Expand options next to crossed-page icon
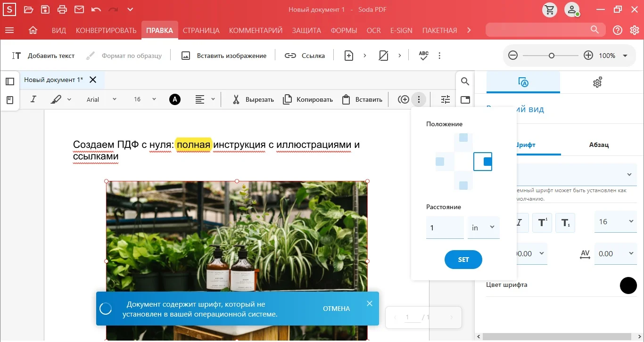Viewport: 644px width, 342px height. [399, 56]
